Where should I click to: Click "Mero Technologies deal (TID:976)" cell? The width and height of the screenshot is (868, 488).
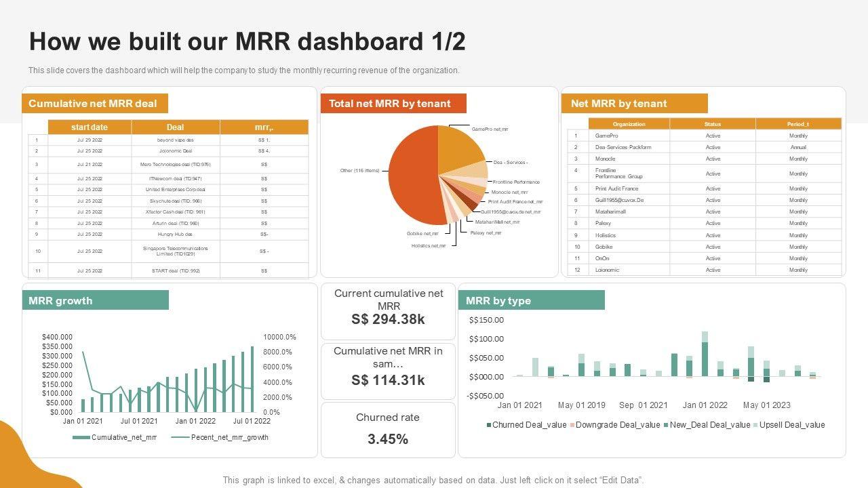click(x=175, y=165)
